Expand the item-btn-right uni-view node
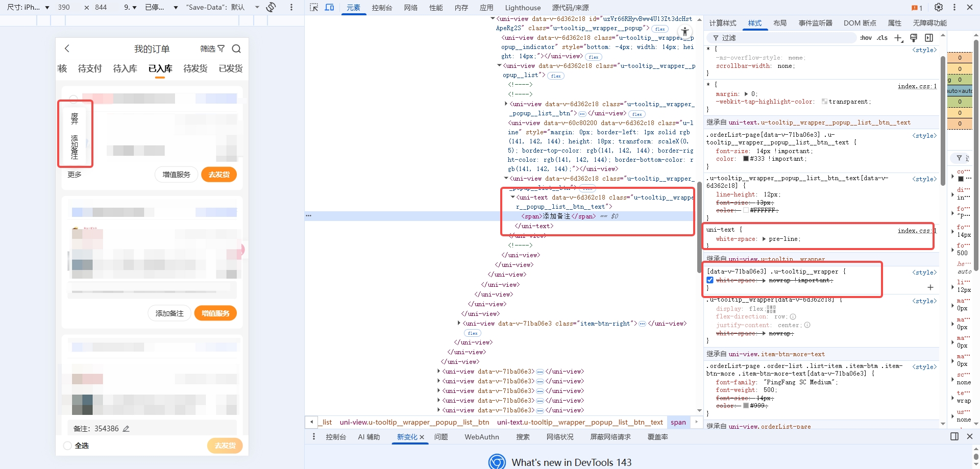The width and height of the screenshot is (980, 469). [459, 324]
